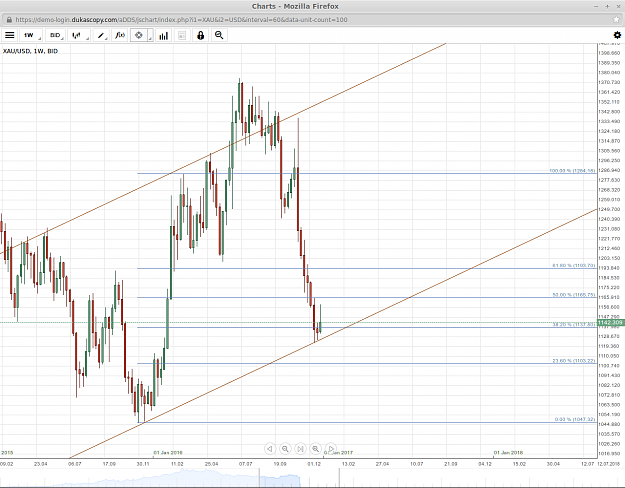Click the site identity padlock icon

[x=9, y=20]
